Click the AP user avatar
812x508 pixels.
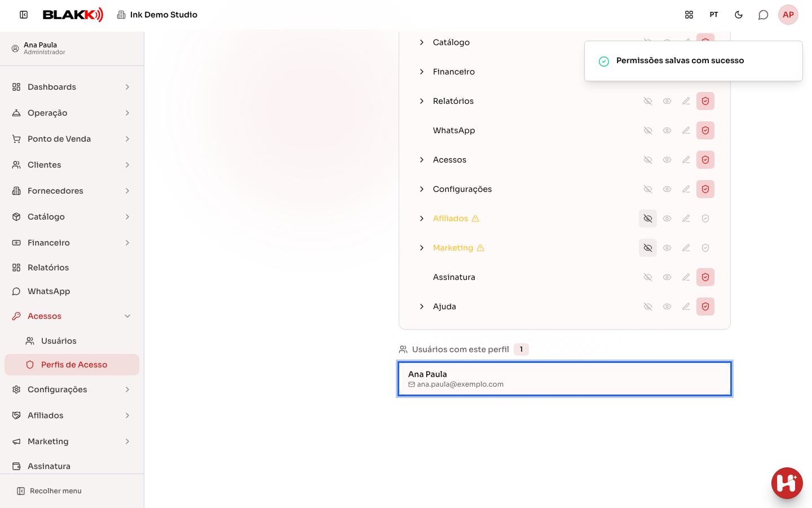[788, 15]
